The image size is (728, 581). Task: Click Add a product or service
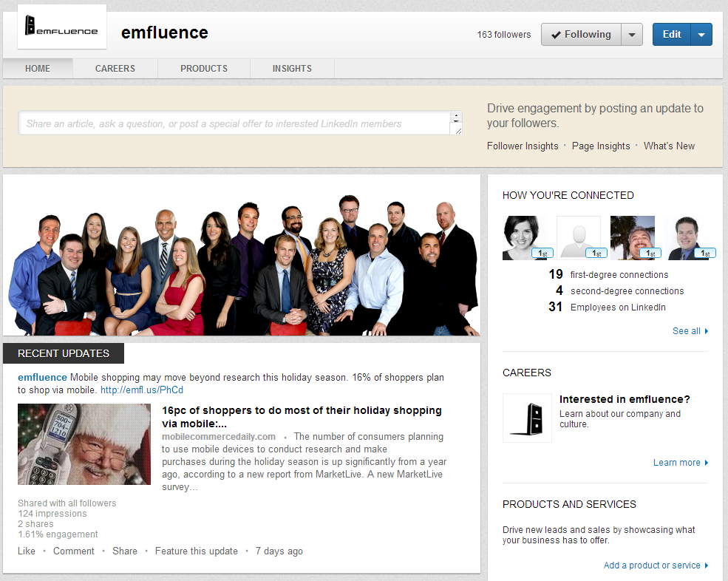(x=656, y=565)
